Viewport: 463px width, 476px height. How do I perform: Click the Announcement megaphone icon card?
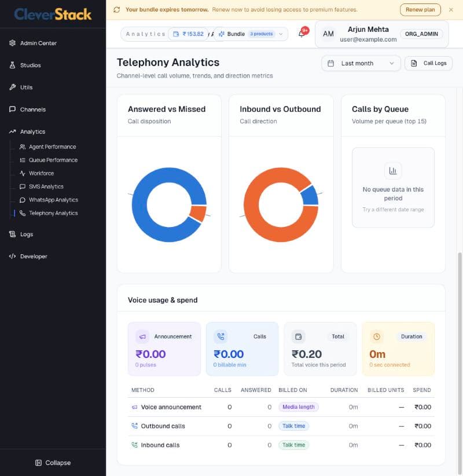(x=142, y=336)
